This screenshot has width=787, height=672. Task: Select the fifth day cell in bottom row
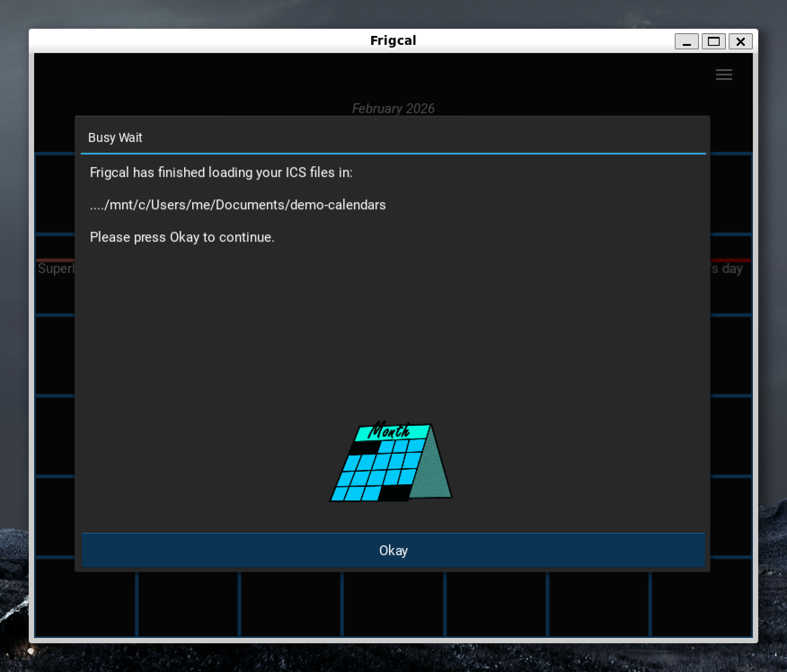click(496, 604)
